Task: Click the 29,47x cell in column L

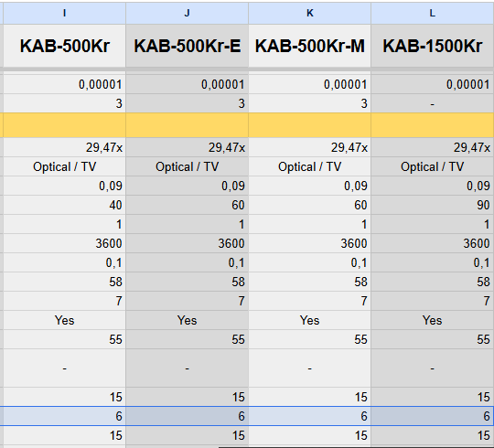Action: [433, 147]
